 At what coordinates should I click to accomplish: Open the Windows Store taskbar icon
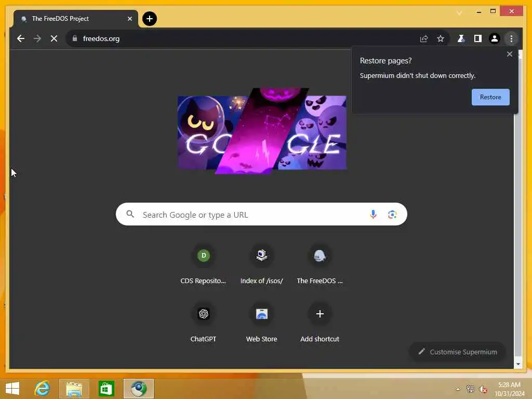[x=106, y=389]
